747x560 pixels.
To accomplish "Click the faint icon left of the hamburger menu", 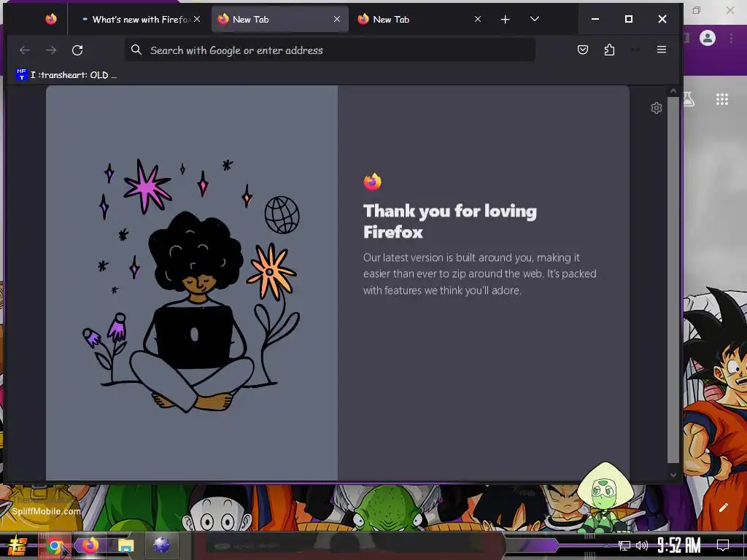I will (635, 50).
